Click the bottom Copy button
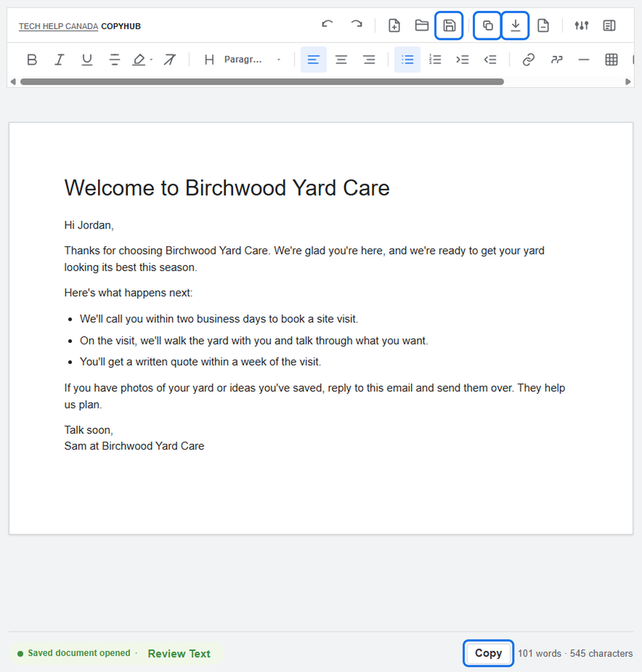The width and height of the screenshot is (642, 672). pyautogui.click(x=488, y=653)
